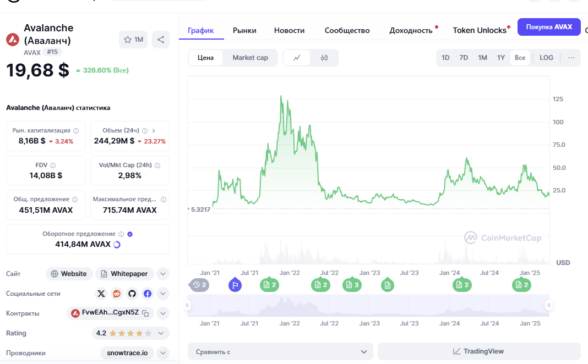The height and width of the screenshot is (364, 588).
Task: Show info for Максимальное предложение
Action: (164, 200)
